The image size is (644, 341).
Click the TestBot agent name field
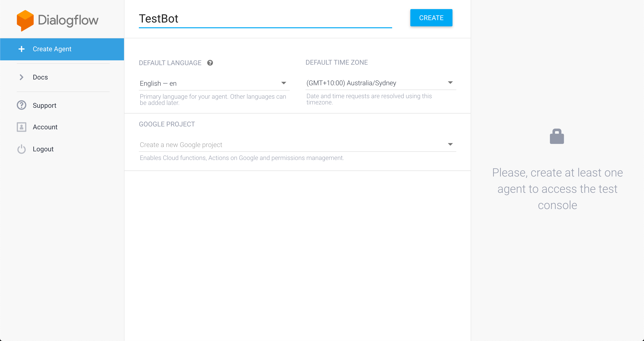point(265,19)
